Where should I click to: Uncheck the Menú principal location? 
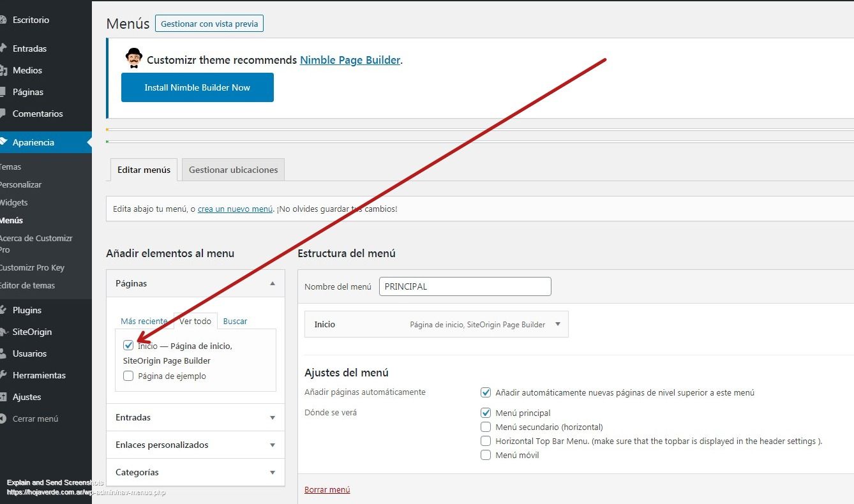pos(486,413)
